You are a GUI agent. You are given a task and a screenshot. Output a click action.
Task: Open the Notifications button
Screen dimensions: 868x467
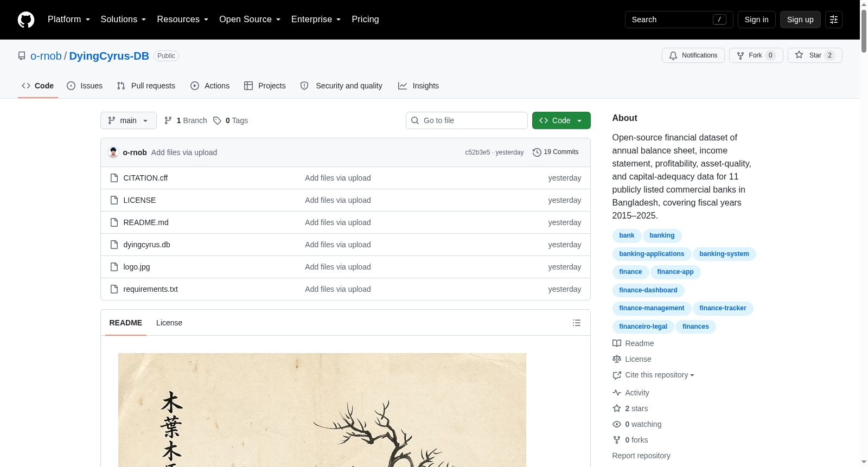coord(693,55)
